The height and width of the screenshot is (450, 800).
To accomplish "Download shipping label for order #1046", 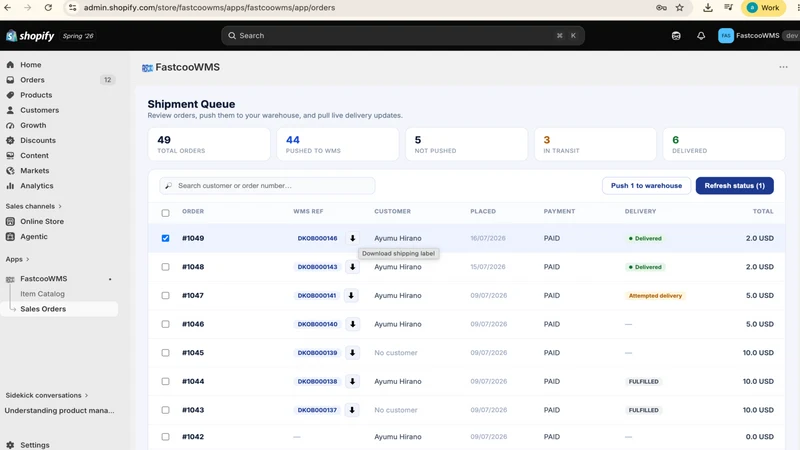I will [x=353, y=324].
